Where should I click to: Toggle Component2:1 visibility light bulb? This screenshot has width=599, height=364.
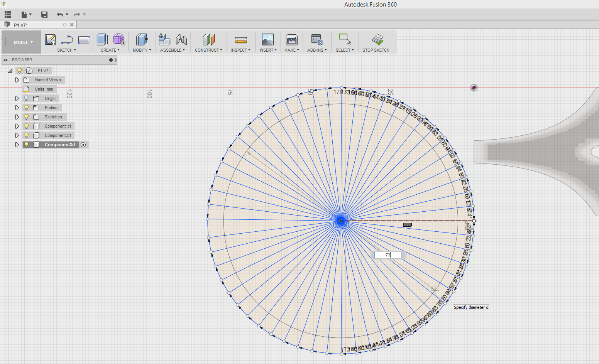click(26, 135)
